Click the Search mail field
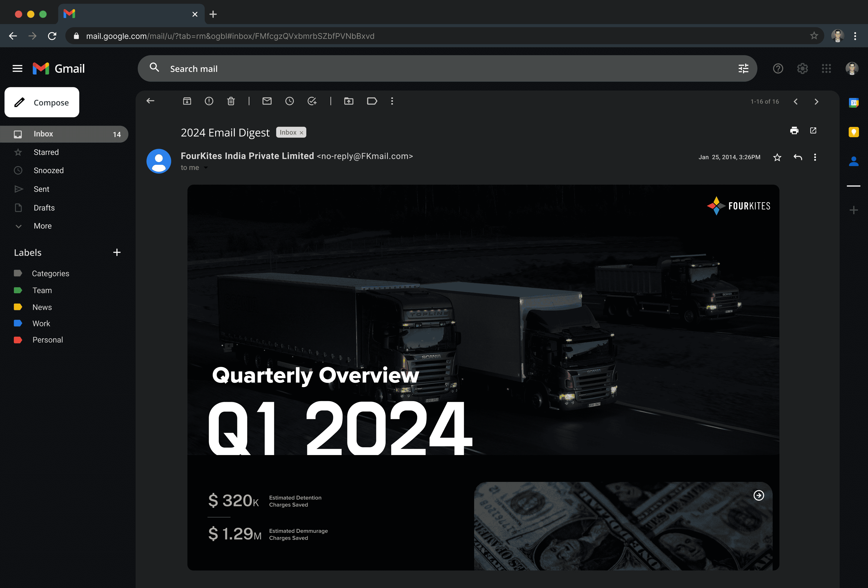Viewport: 868px width, 588px height. (x=447, y=69)
